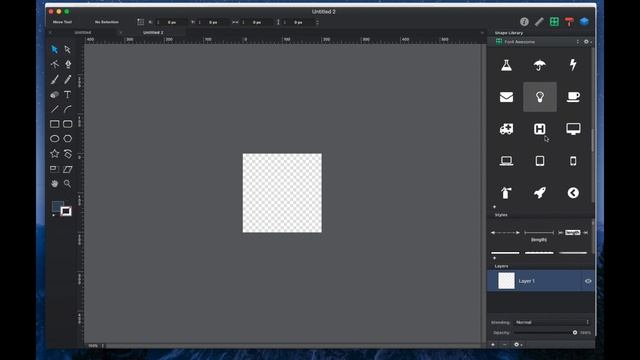Select the Polygon tool
The height and width of the screenshot is (360, 640).
[68, 139]
